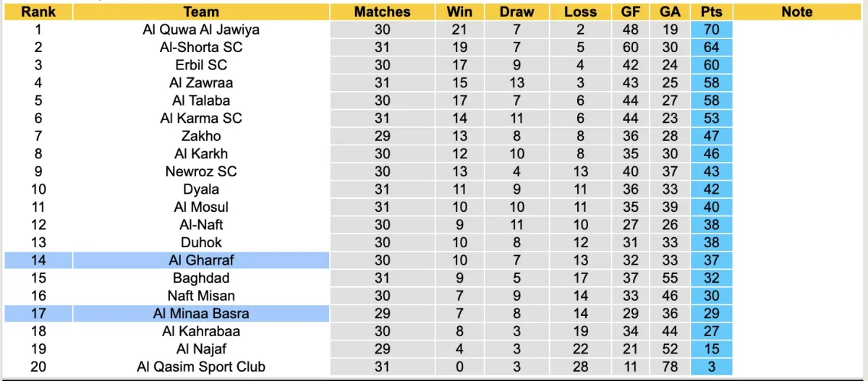Select the Matches column header

382,12
